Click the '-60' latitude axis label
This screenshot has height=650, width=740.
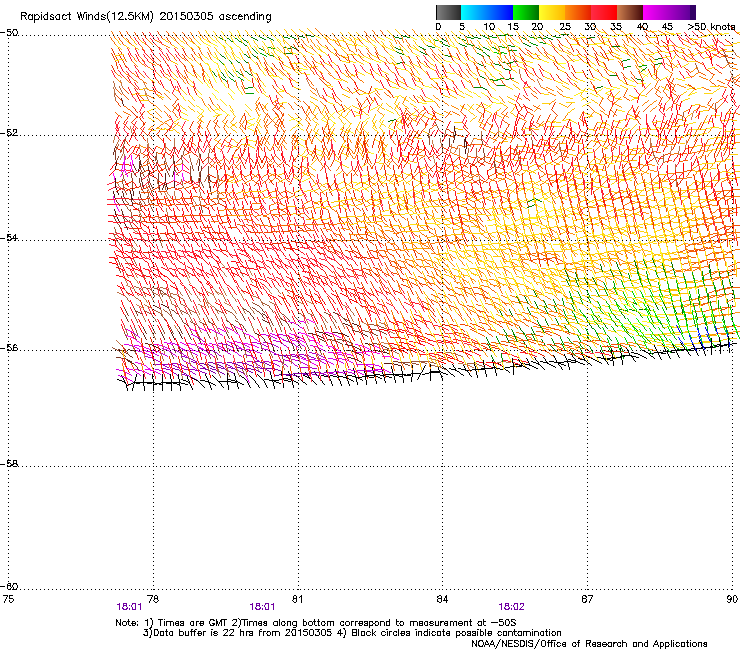click(x=9, y=587)
